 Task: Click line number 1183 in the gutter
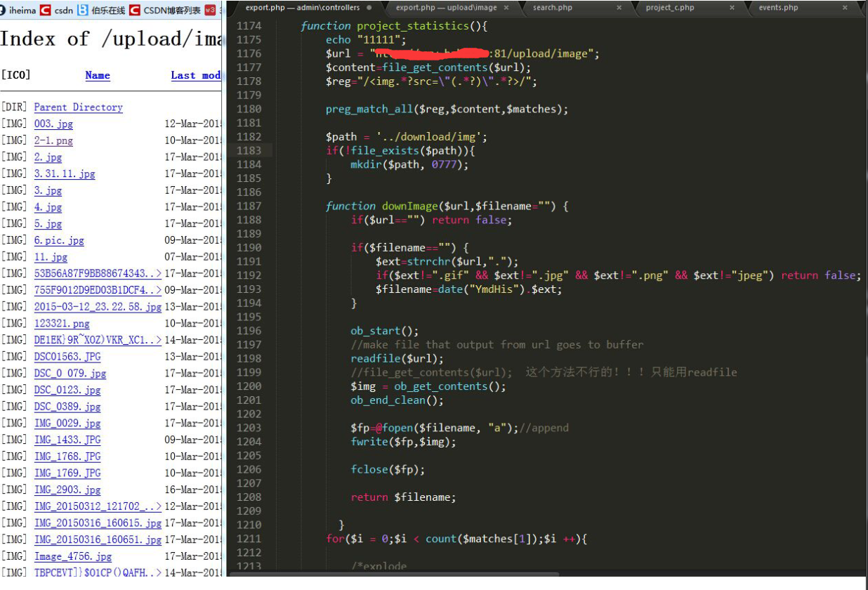tap(249, 150)
